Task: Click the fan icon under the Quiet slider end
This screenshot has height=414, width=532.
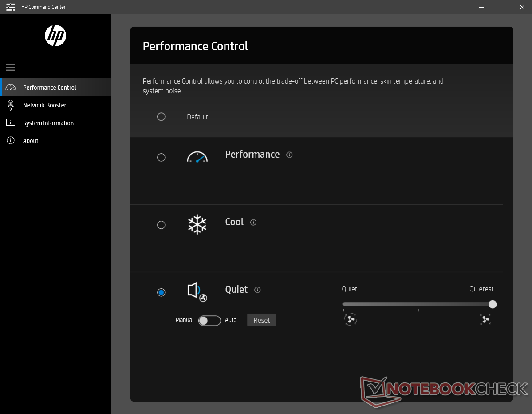Action: (351, 319)
